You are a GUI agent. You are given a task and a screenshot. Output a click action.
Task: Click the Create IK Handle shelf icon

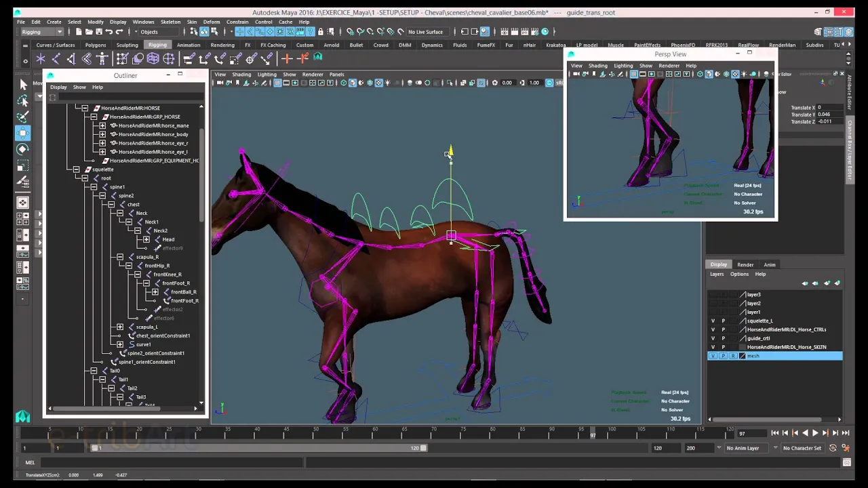(72, 59)
